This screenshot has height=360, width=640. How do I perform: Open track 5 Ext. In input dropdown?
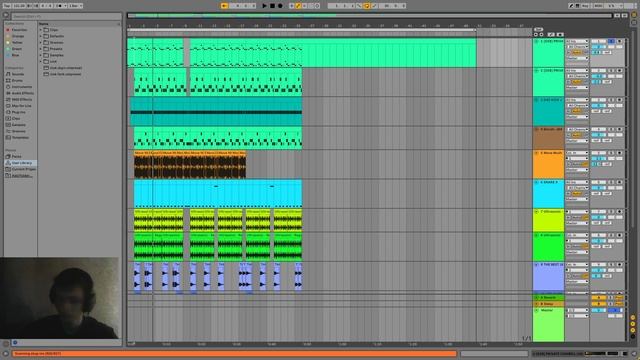[577, 153]
